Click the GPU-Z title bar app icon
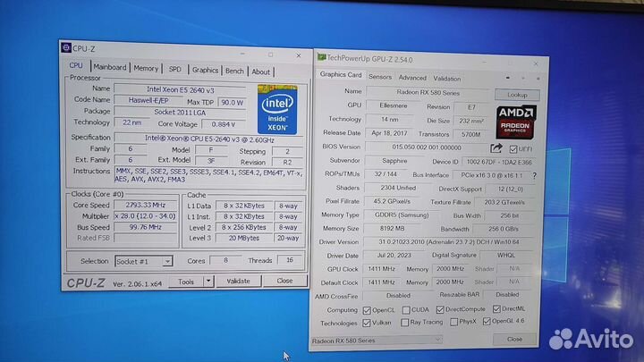The image size is (644, 362). point(322,57)
